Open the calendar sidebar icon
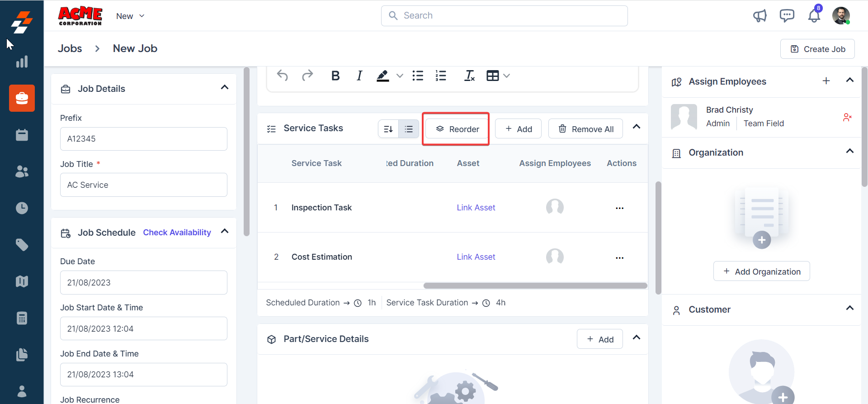The width and height of the screenshot is (868, 404). pos(22,135)
